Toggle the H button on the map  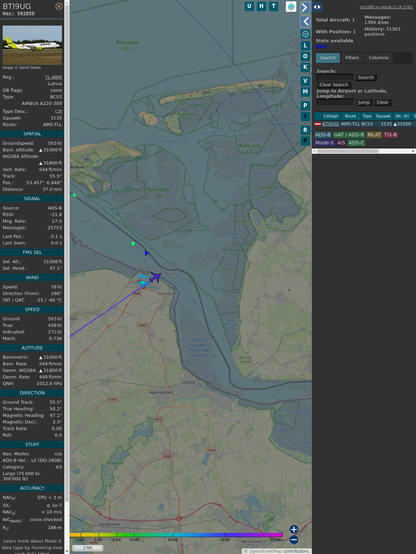tap(261, 6)
